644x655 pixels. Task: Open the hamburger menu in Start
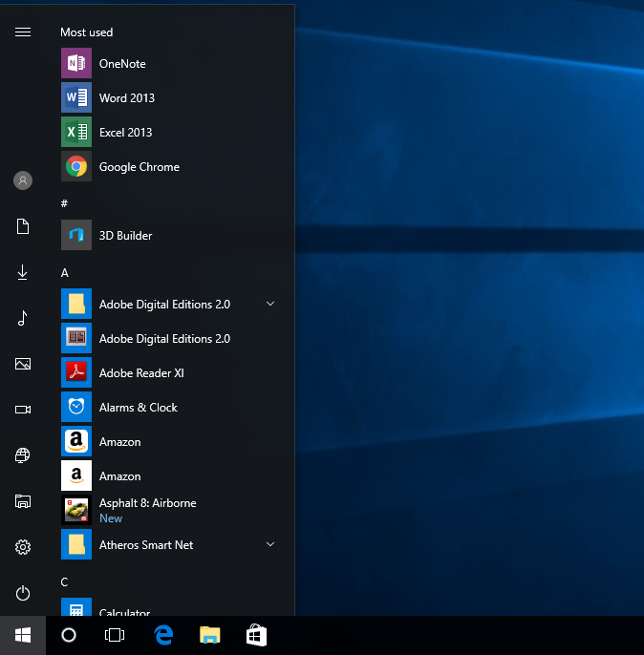pos(23,32)
